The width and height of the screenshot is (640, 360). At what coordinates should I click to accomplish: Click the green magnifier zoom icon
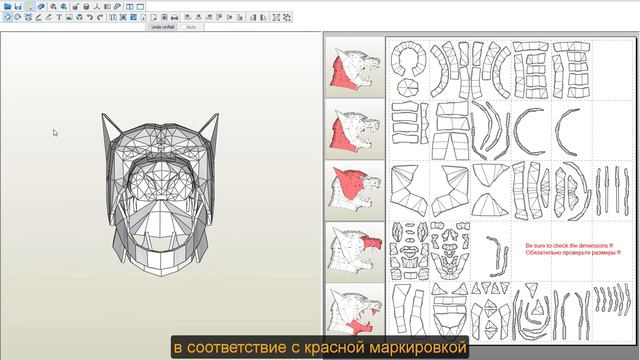pos(53,7)
